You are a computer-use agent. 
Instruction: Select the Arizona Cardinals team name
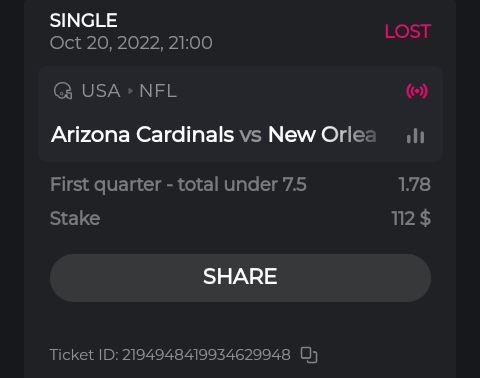point(143,135)
